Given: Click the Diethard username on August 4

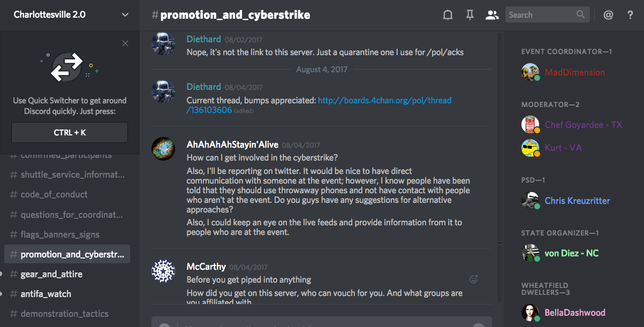Looking at the screenshot, I should (x=203, y=87).
